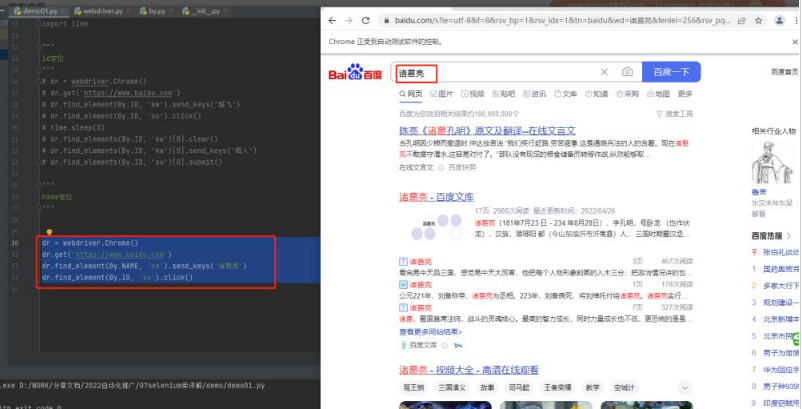The width and height of the screenshot is (802, 409).
Task: Switch to the 地图 search tab
Action: (x=658, y=94)
